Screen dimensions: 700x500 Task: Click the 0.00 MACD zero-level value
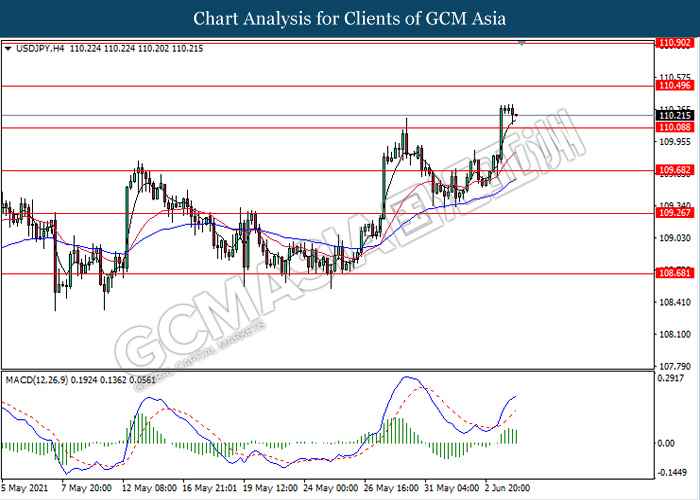coord(667,443)
